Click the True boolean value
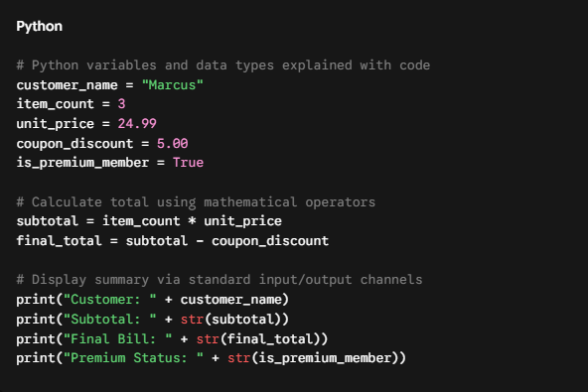The width and height of the screenshot is (588, 392). pos(188,163)
